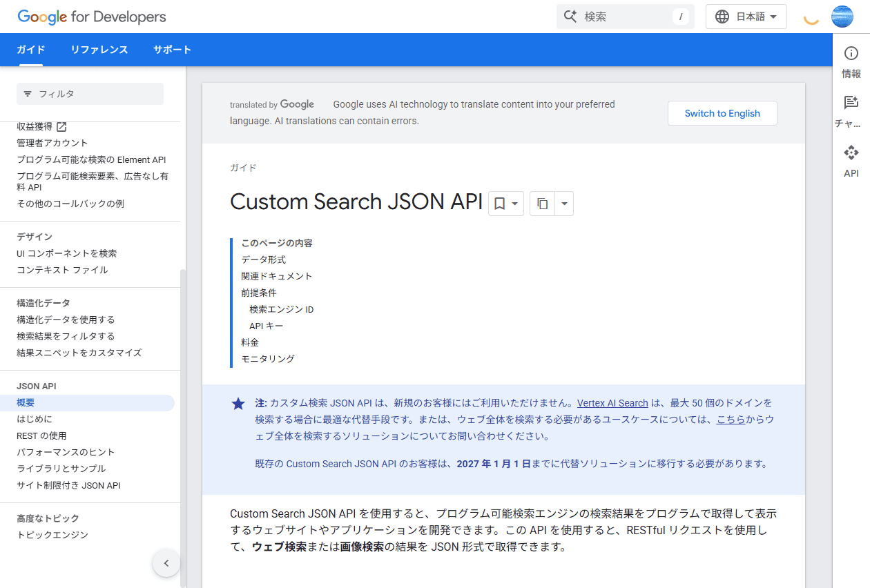This screenshot has height=588, width=870.
Task: Jump to データ形式 section
Action: 263,259
